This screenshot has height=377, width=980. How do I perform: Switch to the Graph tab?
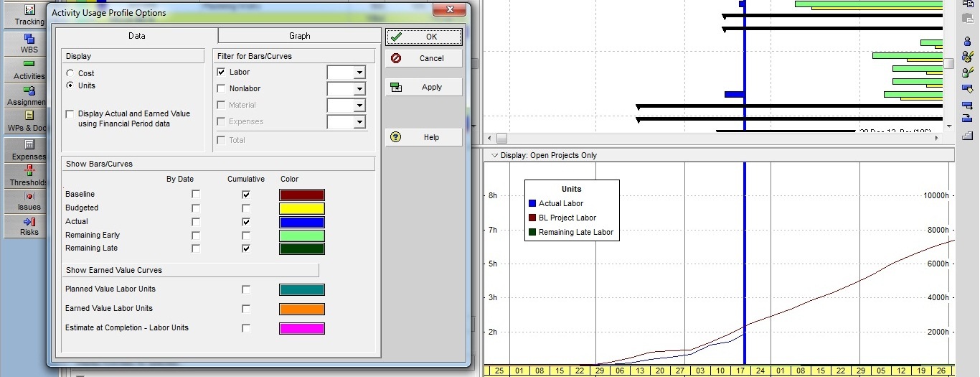(300, 36)
